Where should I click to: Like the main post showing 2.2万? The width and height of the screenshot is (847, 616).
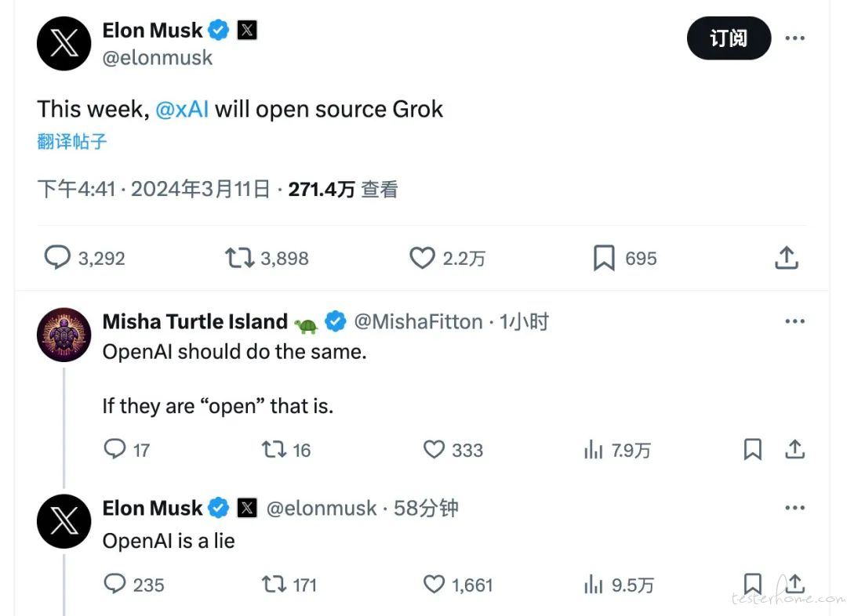click(422, 258)
